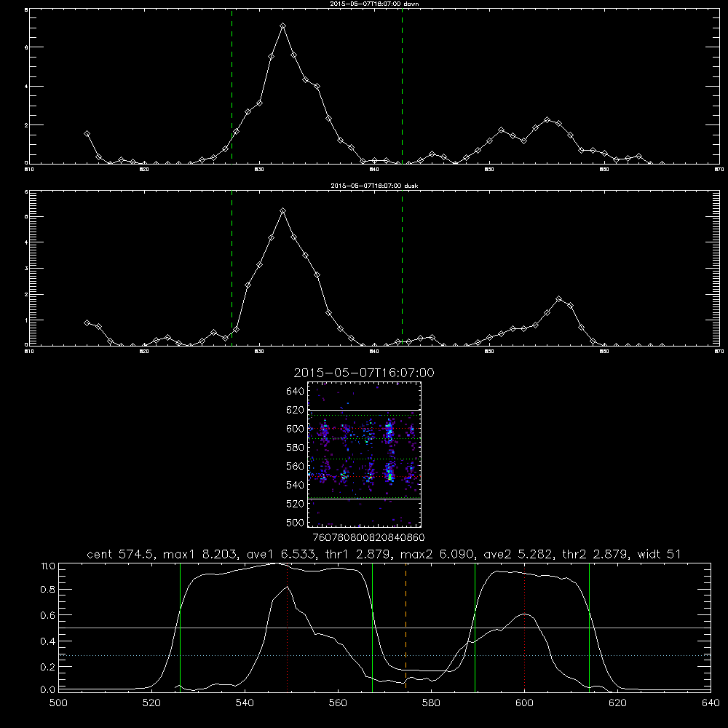Click the '2015-05-07T16:07:00 dusk' plot title
The width and height of the screenshot is (728, 728).
tap(373, 186)
